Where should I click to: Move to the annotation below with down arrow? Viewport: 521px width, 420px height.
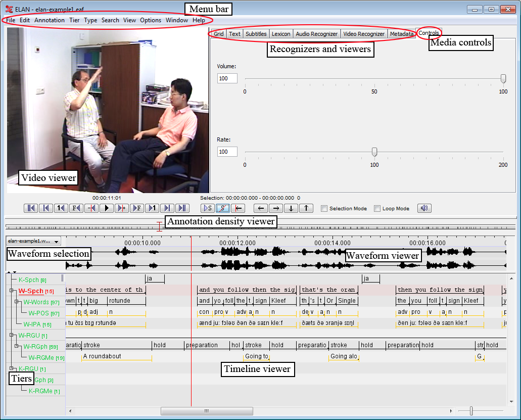[x=291, y=208]
